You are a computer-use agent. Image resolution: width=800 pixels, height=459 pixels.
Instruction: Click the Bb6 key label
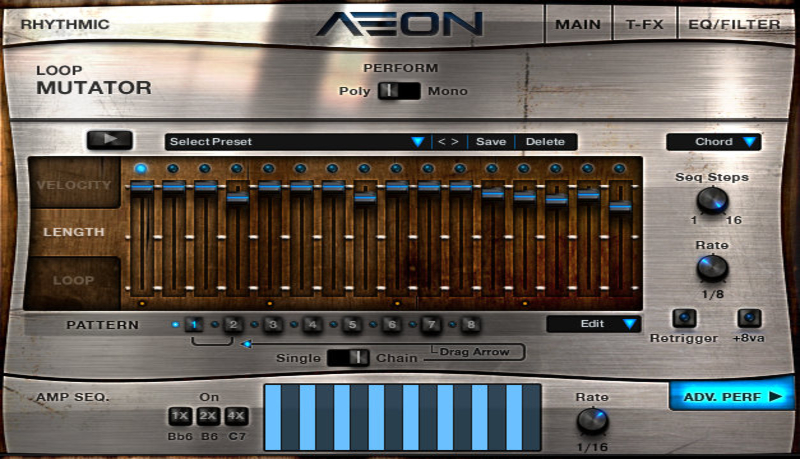point(180,437)
